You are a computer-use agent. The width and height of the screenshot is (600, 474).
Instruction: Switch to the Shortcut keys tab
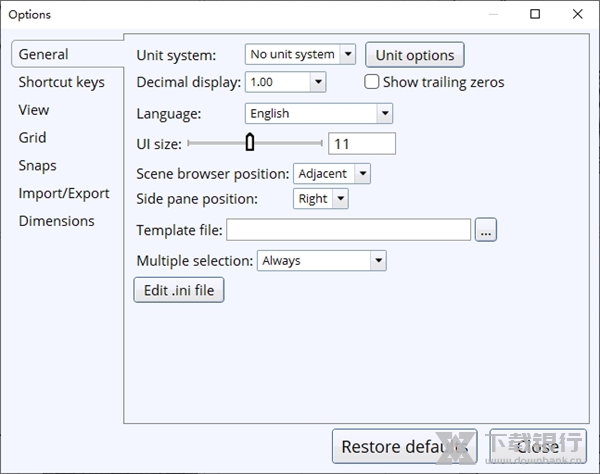click(61, 82)
